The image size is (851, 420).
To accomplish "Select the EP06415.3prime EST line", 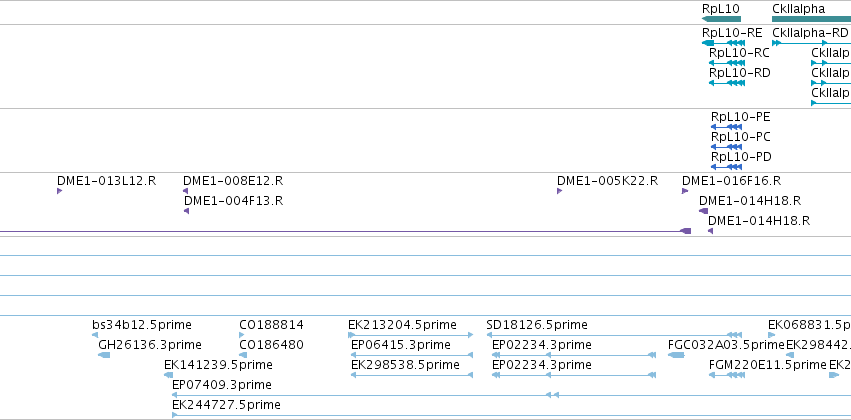I will tap(412, 355).
